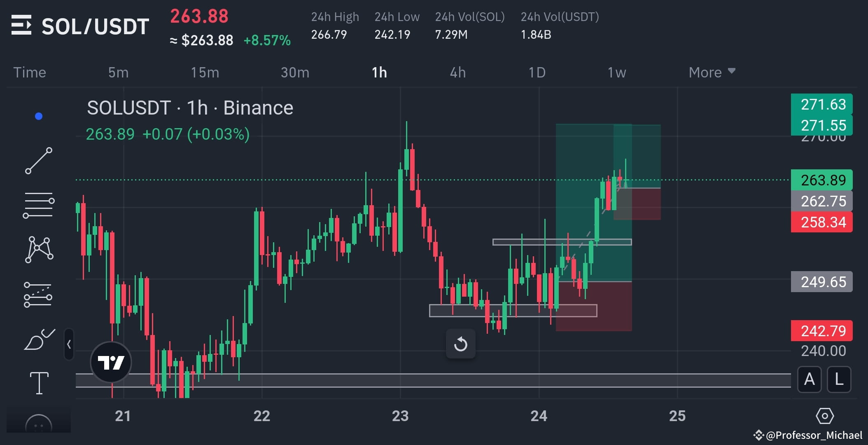
Task: Open the Prediction and Measurement tools
Action: click(39, 295)
